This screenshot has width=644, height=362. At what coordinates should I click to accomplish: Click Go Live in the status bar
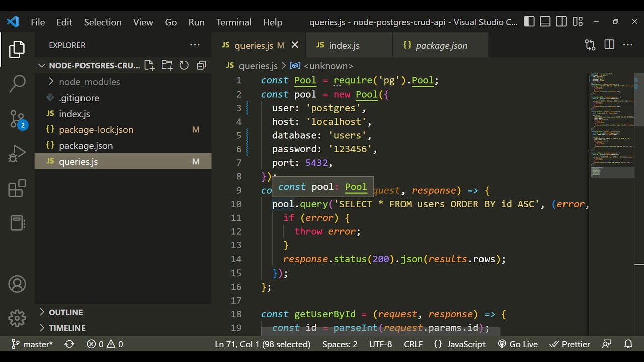pos(518,344)
